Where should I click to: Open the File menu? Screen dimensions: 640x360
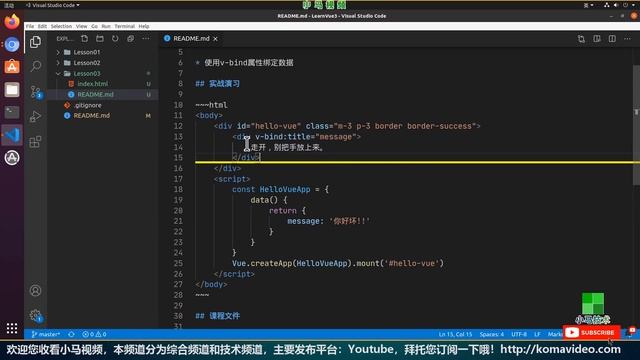tap(30, 26)
